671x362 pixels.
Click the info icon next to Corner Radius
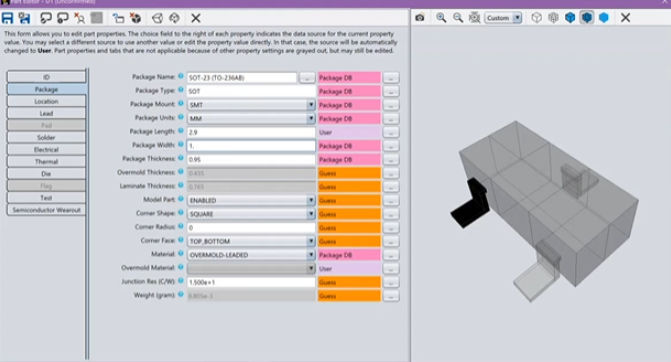coord(181,226)
